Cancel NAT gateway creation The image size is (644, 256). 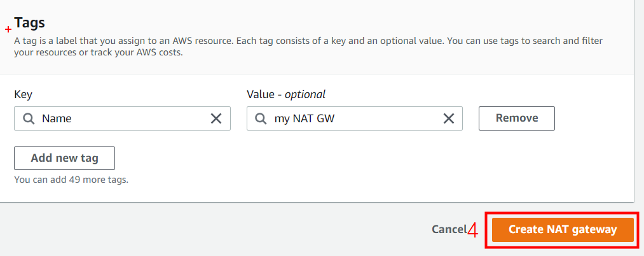click(449, 229)
